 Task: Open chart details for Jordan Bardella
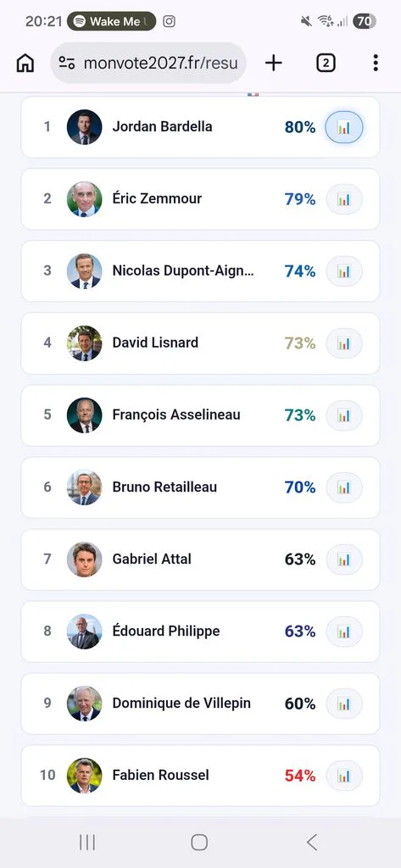point(344,127)
